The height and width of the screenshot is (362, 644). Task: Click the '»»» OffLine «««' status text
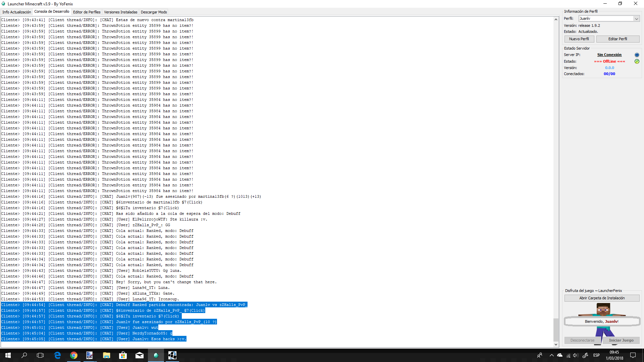[x=609, y=62]
